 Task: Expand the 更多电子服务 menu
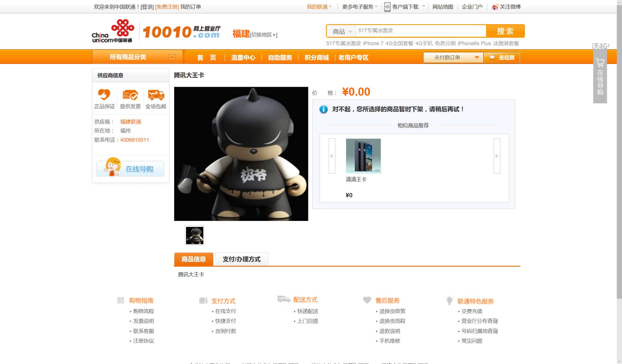click(x=360, y=7)
